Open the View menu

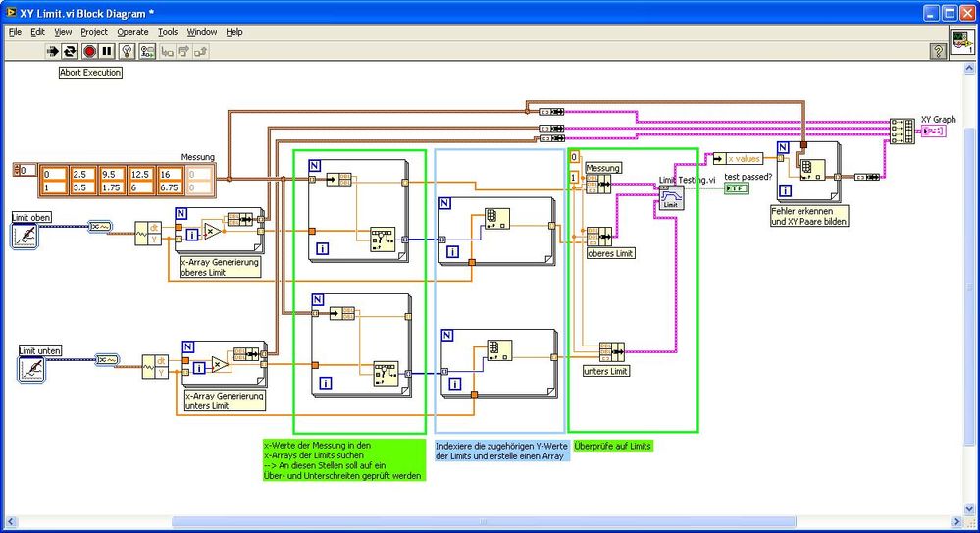click(63, 32)
